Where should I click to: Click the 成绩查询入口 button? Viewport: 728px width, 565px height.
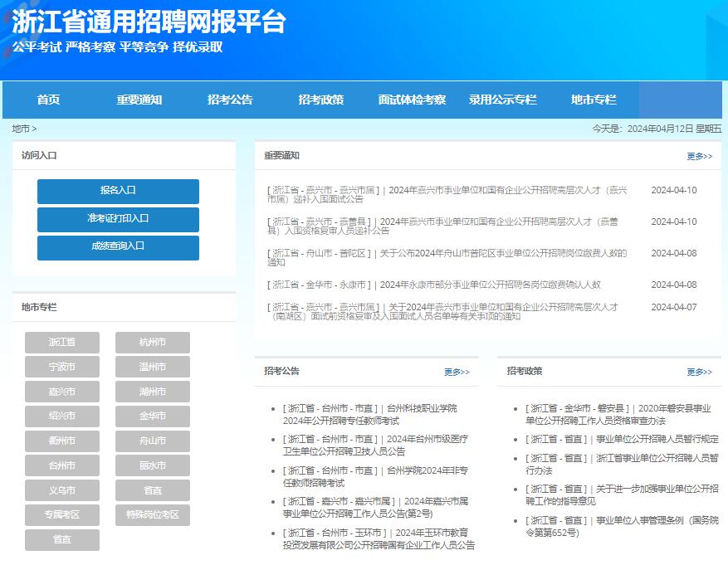coord(116,248)
